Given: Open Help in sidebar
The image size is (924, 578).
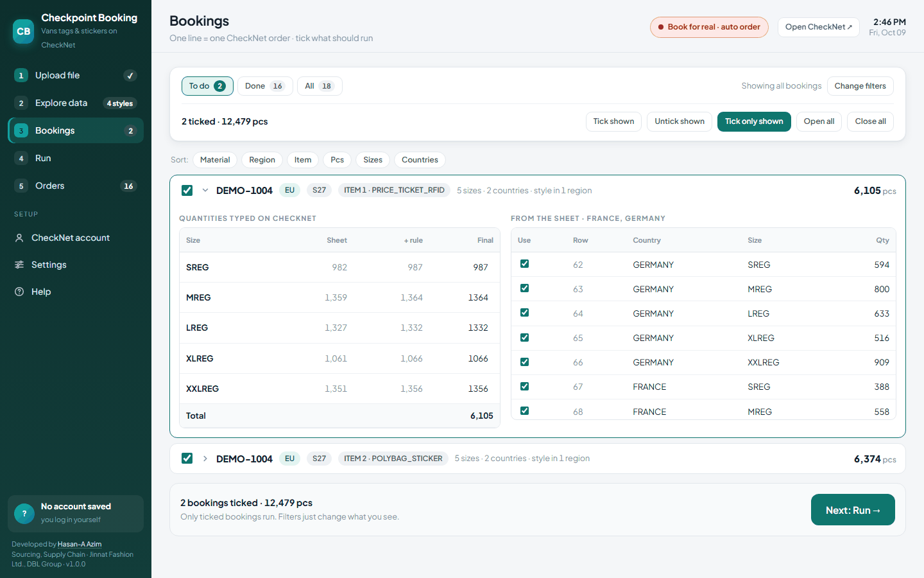Looking at the screenshot, I should click(76, 292).
